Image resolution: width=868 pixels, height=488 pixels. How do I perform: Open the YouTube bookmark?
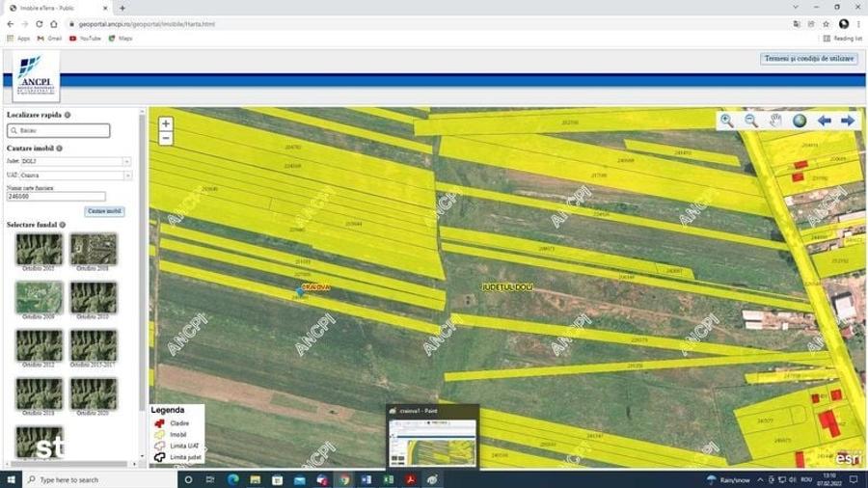point(85,39)
